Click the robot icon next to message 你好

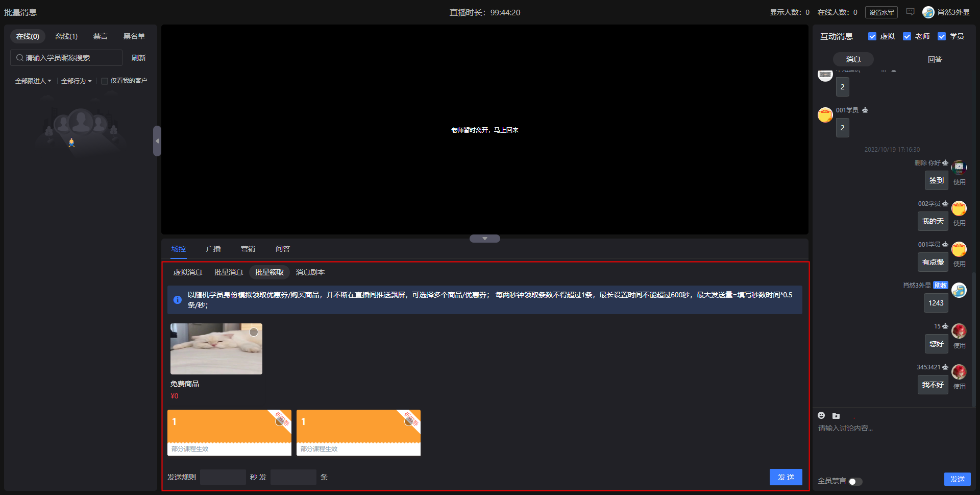click(946, 162)
